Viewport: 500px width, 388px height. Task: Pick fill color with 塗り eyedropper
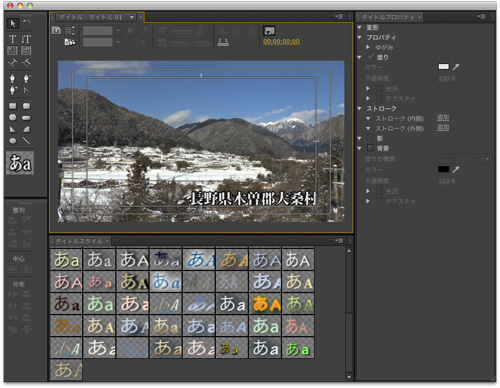[x=456, y=67]
